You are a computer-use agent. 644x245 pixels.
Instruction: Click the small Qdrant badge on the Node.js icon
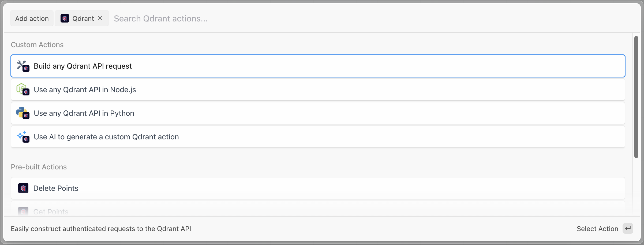(26, 92)
